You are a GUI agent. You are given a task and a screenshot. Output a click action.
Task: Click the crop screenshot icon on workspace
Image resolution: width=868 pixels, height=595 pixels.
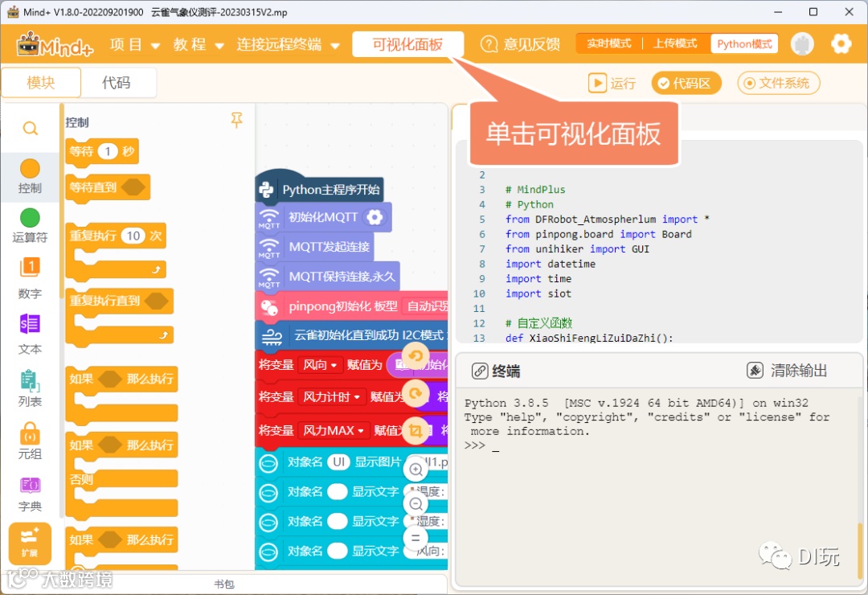pos(416,430)
